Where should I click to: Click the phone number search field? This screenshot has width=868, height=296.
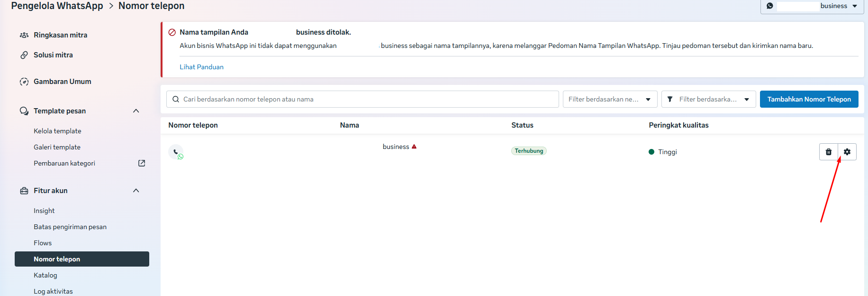click(362, 99)
